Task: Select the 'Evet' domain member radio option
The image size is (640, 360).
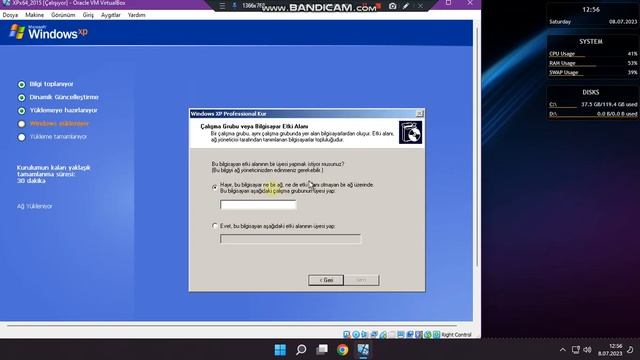Action: point(215,226)
